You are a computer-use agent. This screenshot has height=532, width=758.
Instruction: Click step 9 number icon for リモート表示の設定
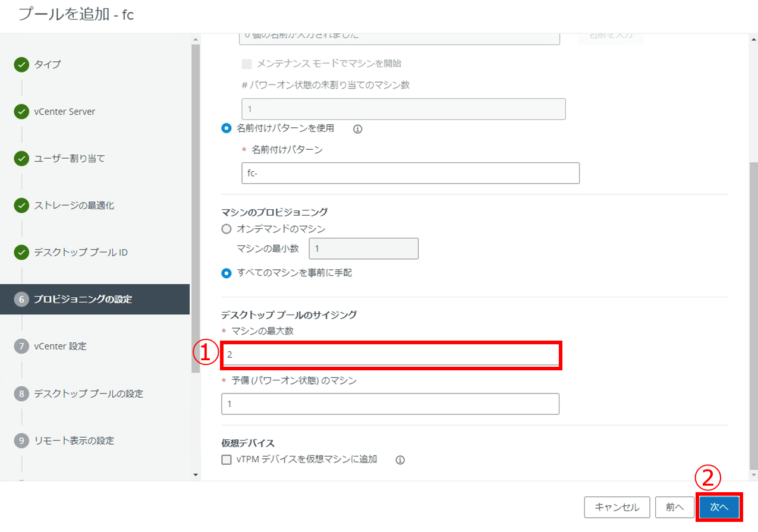(21, 440)
